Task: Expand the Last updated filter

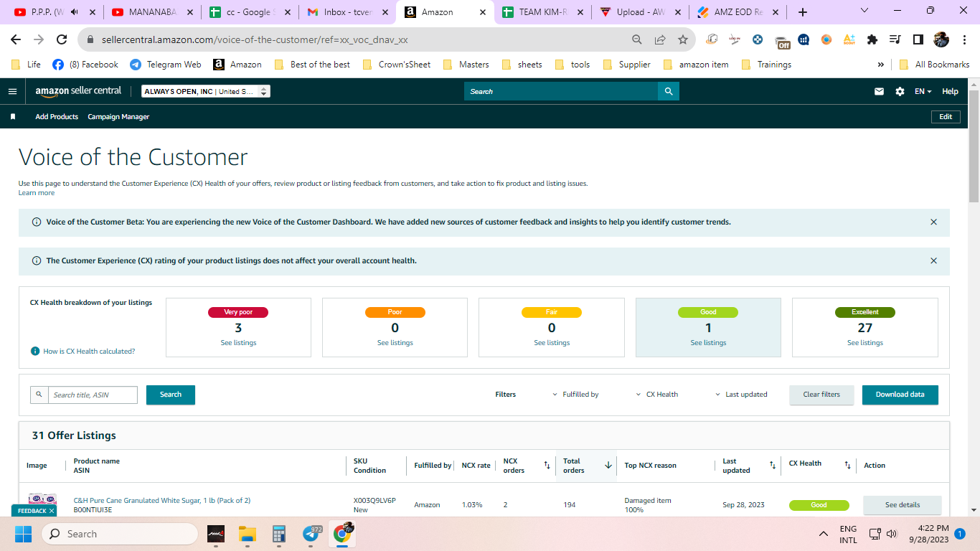Action: click(x=741, y=395)
